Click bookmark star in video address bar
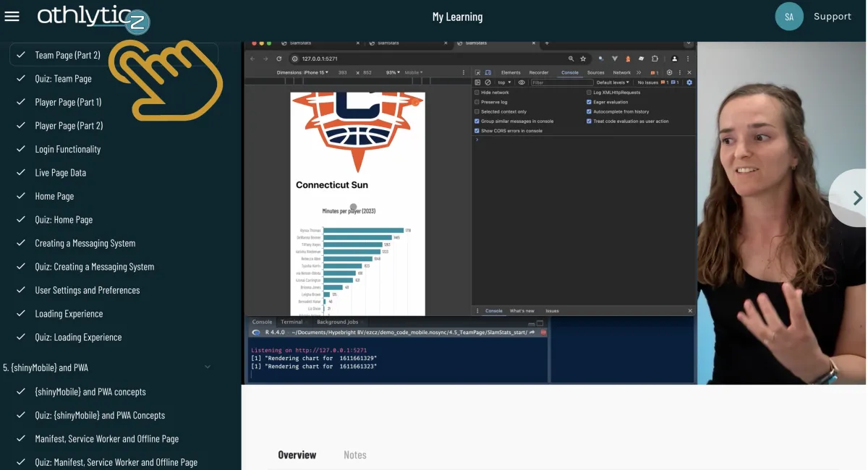 tap(583, 59)
